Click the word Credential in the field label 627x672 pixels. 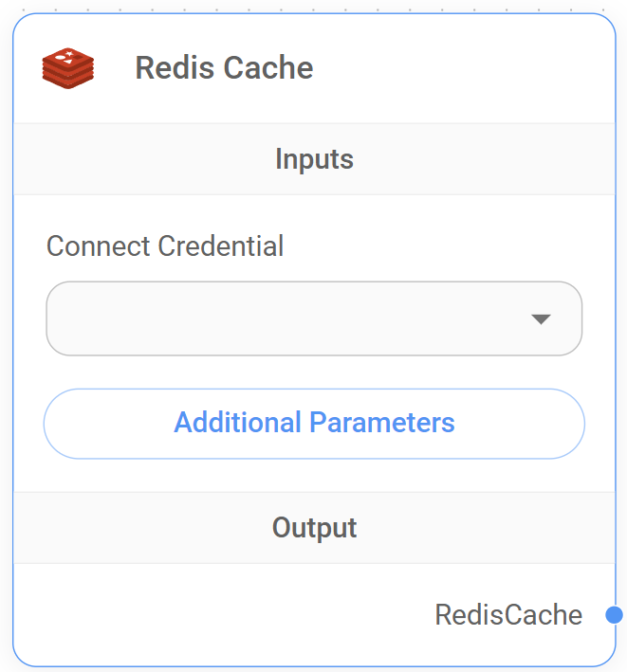[x=221, y=246]
